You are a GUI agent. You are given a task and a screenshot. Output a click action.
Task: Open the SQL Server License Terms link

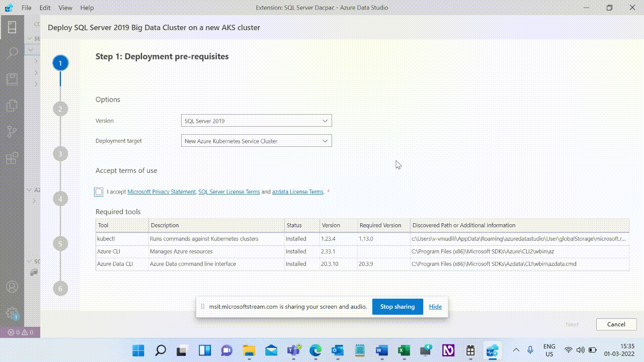point(229,192)
